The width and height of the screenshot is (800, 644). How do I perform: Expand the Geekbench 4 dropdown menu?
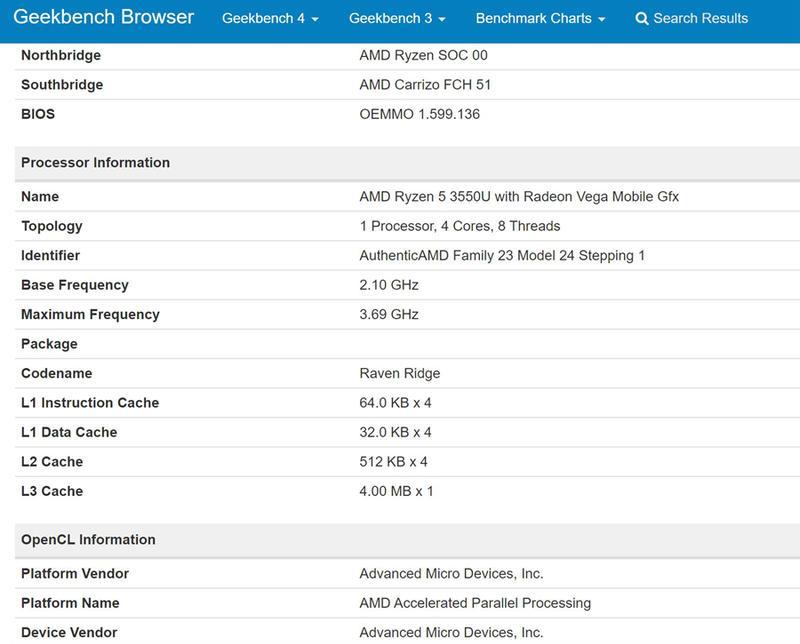pyautogui.click(x=270, y=18)
